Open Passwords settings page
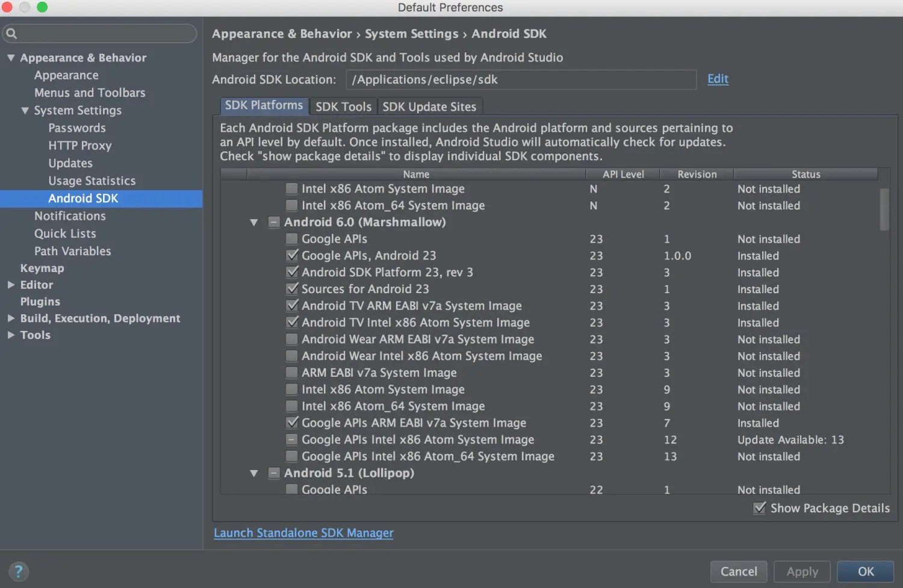903x588 pixels. coord(77,128)
